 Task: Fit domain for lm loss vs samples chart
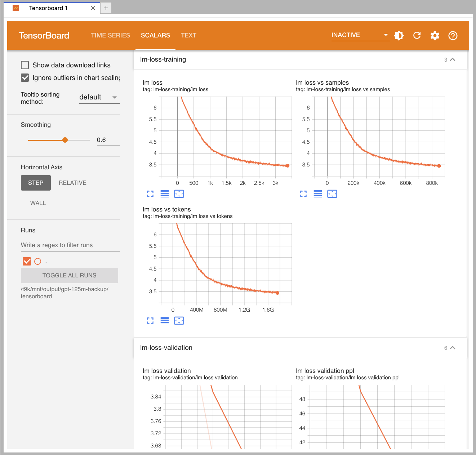[x=332, y=194]
